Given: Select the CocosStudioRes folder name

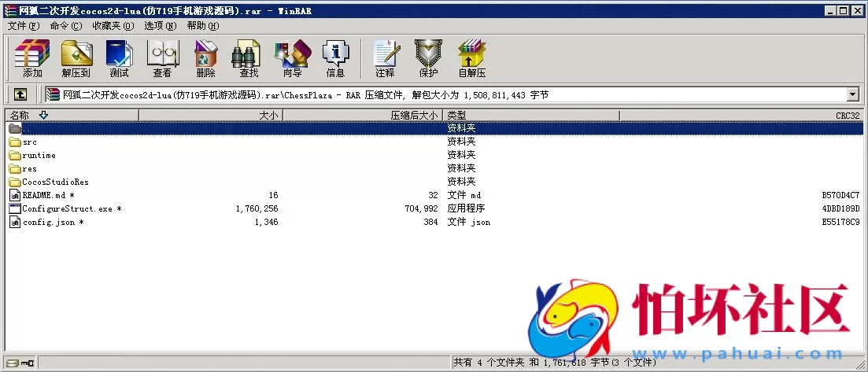Looking at the screenshot, I should tap(55, 182).
